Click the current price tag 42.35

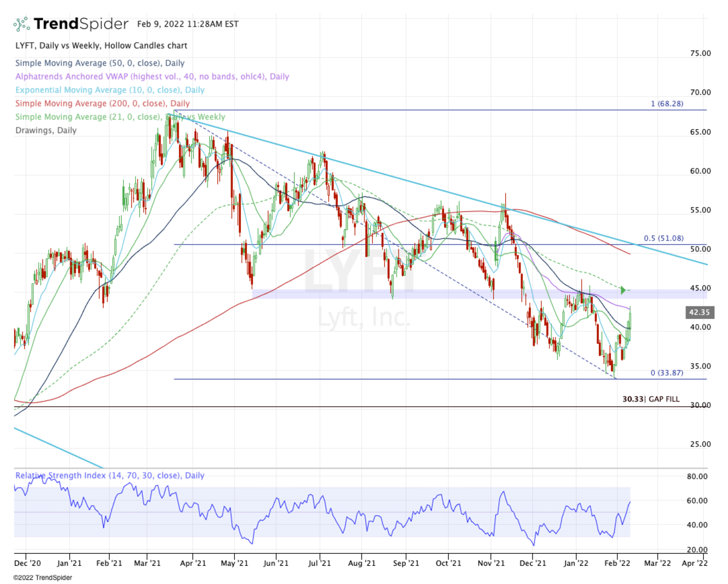699,313
